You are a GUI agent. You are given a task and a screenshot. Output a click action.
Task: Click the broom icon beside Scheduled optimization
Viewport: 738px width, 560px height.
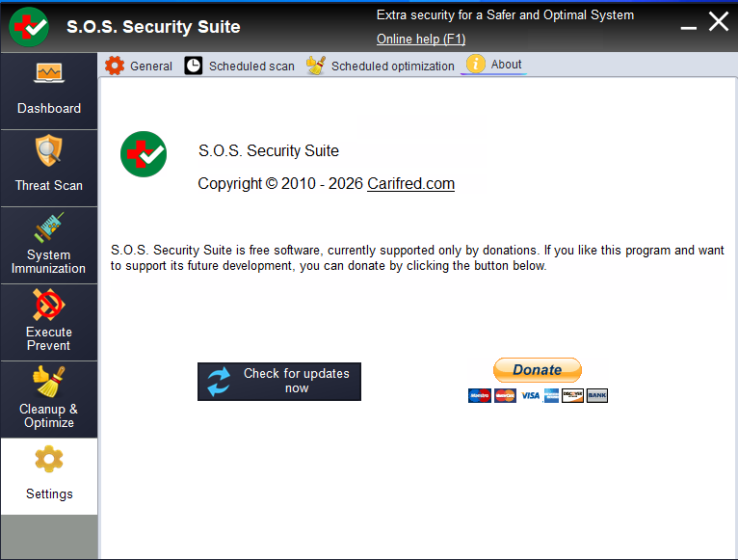[x=316, y=66]
